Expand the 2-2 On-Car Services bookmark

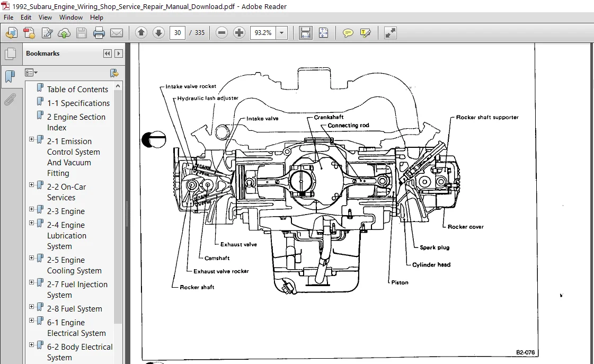click(32, 185)
